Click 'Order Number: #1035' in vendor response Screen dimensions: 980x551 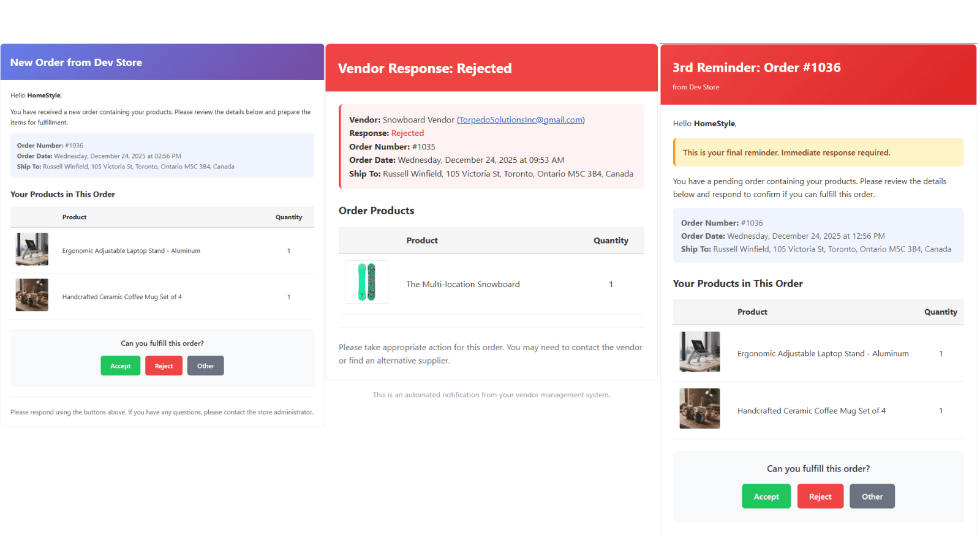click(392, 147)
